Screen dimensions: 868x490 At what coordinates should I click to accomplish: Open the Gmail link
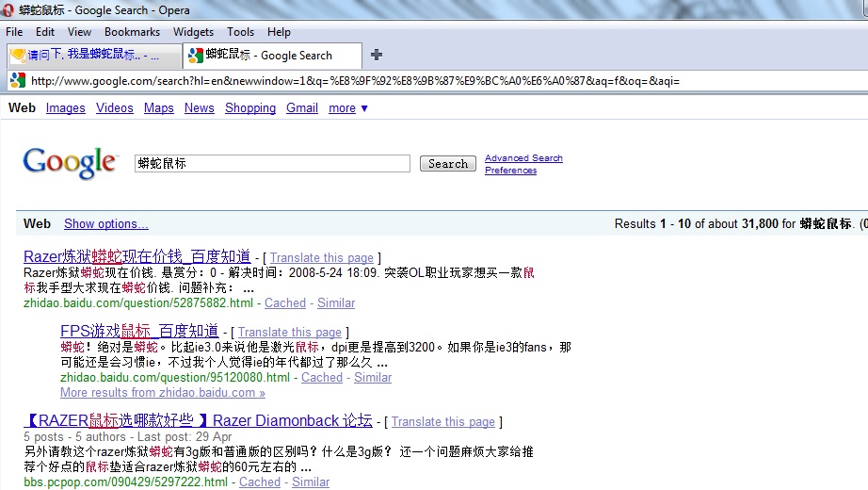(x=301, y=108)
